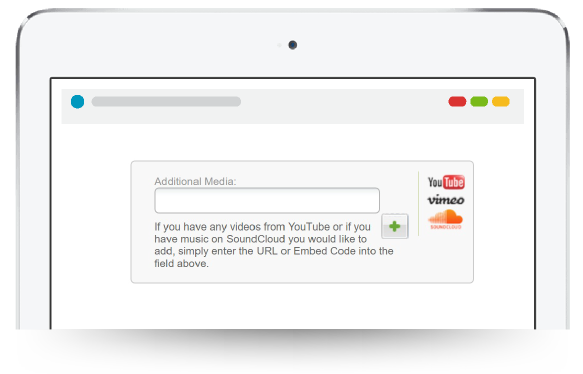Click the help text about YouTube and SoundCloud
583x374 pixels.
point(274,245)
